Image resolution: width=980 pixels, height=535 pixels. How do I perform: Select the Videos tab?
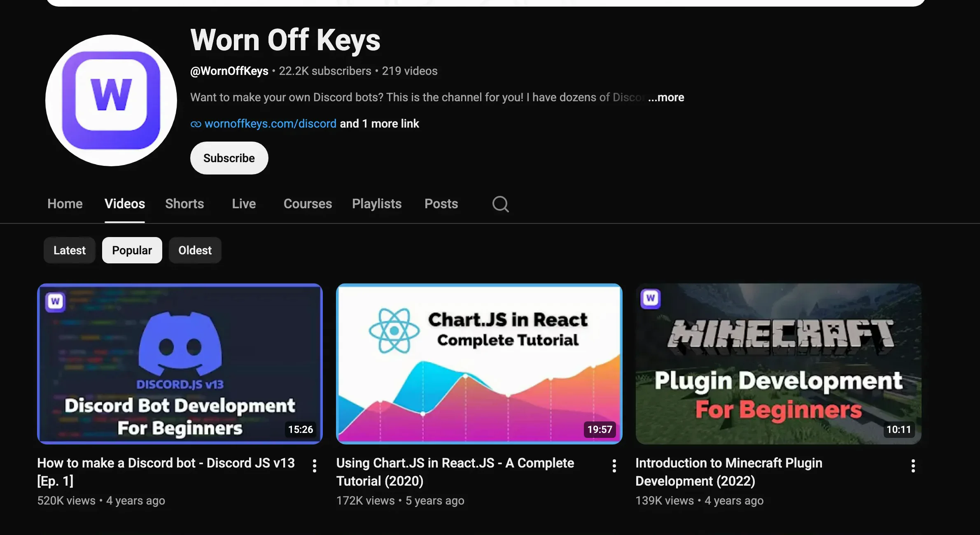click(x=125, y=204)
